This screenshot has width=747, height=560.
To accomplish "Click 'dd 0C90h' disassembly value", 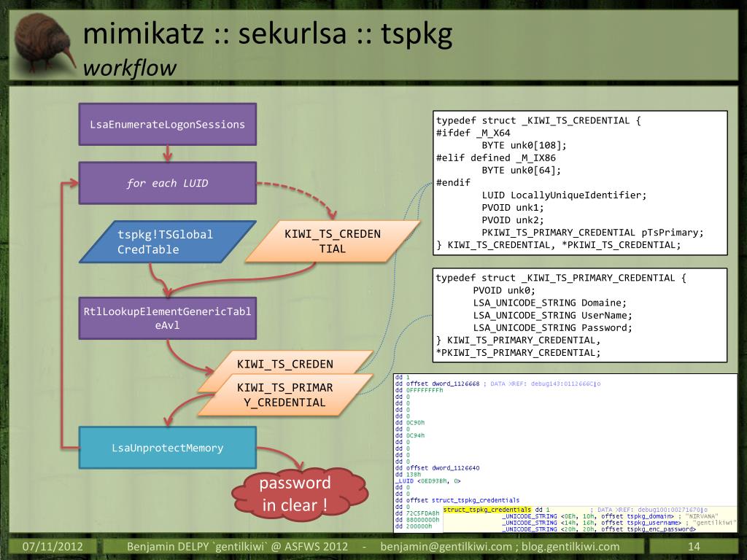I will 410,422.
